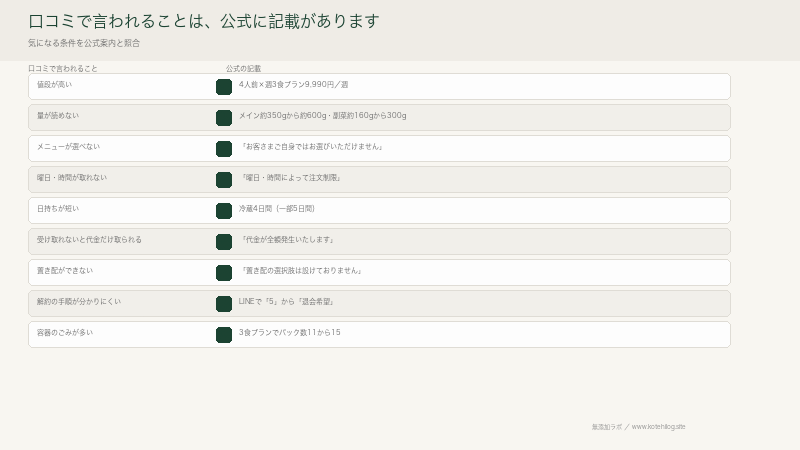
Task: Select the 値段が高い label
Action: [x=54, y=85]
